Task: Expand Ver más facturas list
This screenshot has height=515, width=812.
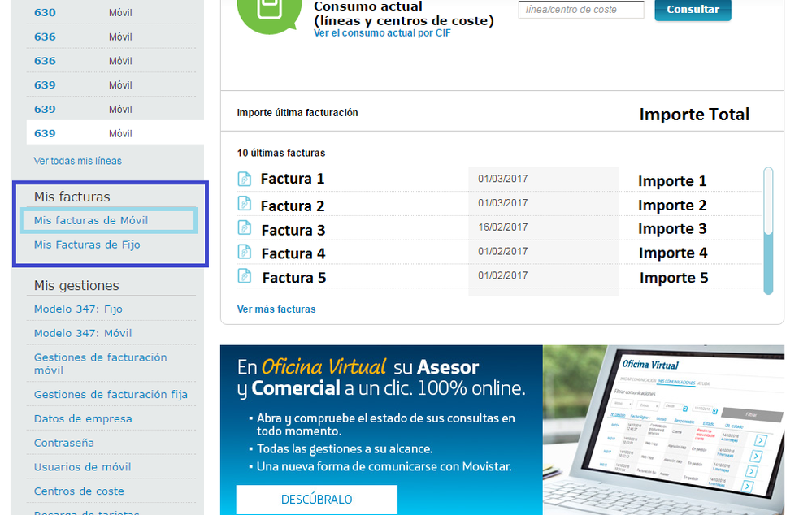Action: coord(276,309)
